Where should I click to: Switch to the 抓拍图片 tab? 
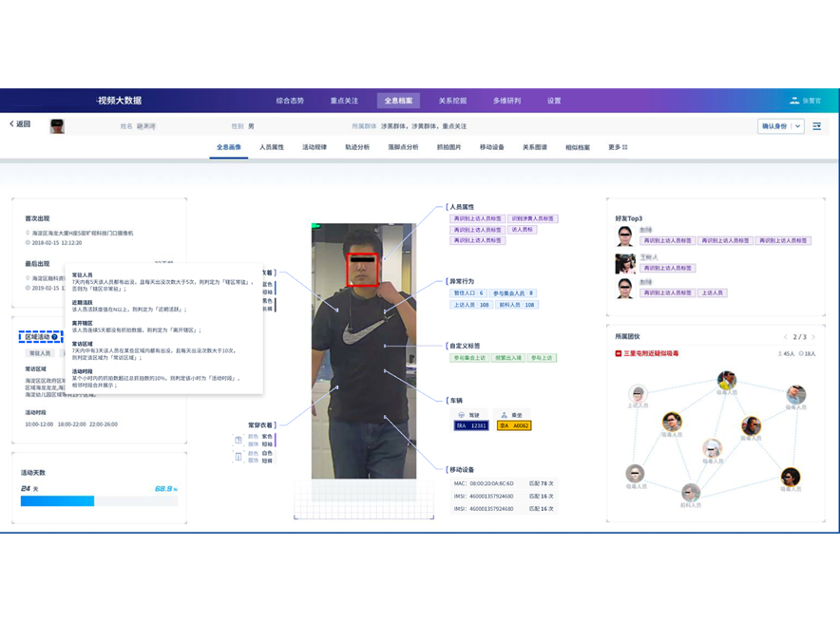point(449,147)
